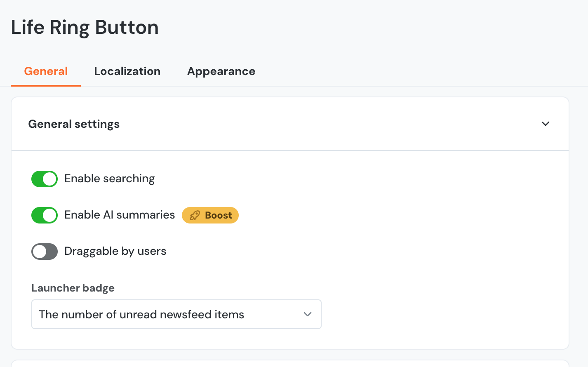Click the gray knob of the Draggable toggle
The width and height of the screenshot is (588, 367).
pos(40,252)
